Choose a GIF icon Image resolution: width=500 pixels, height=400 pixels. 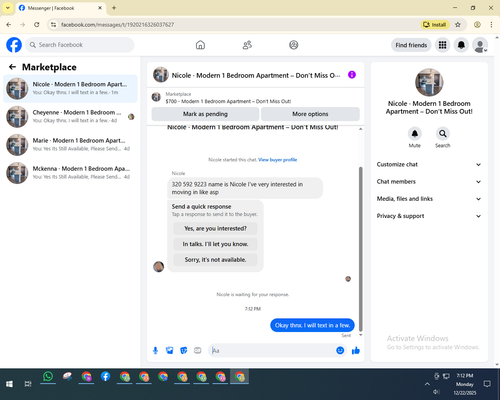click(x=198, y=350)
